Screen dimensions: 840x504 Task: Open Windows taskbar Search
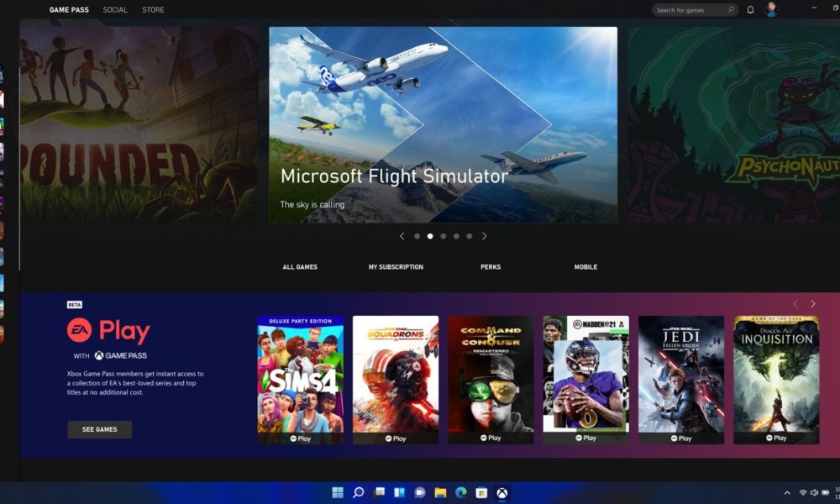359,492
